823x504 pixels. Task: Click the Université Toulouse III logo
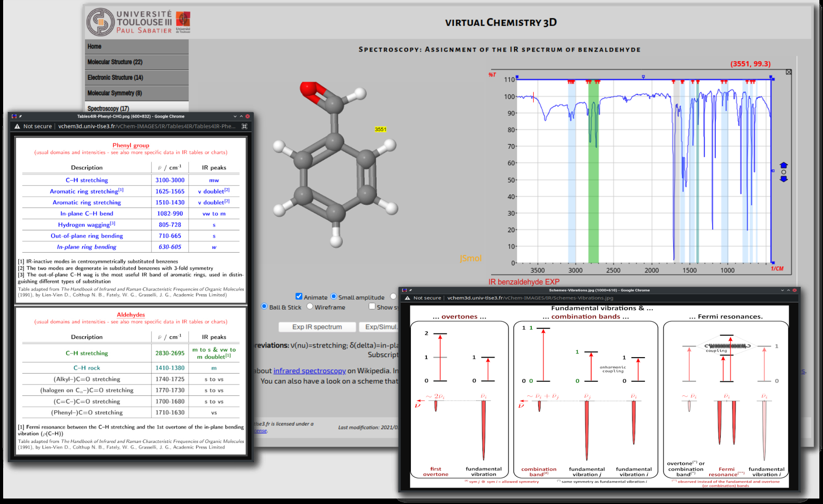138,22
